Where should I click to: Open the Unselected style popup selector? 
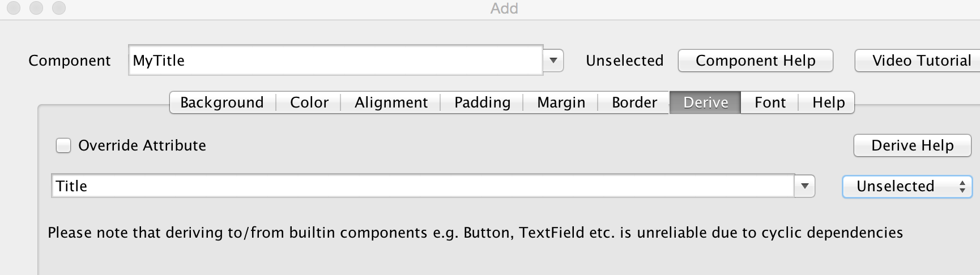tap(906, 187)
